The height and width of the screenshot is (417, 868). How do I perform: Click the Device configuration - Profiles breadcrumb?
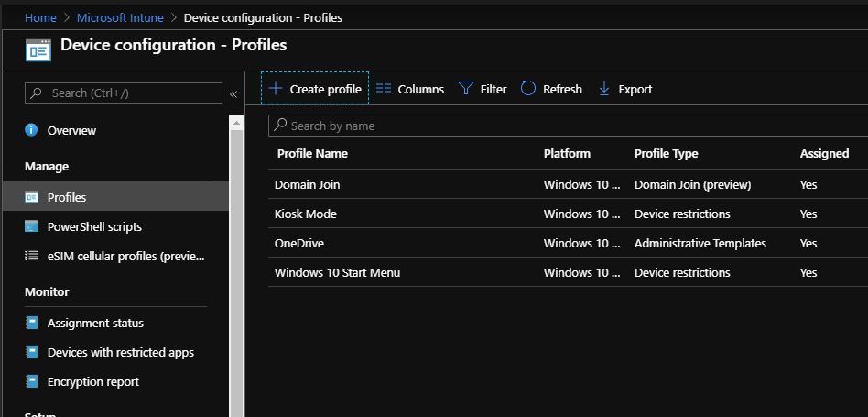click(x=263, y=17)
